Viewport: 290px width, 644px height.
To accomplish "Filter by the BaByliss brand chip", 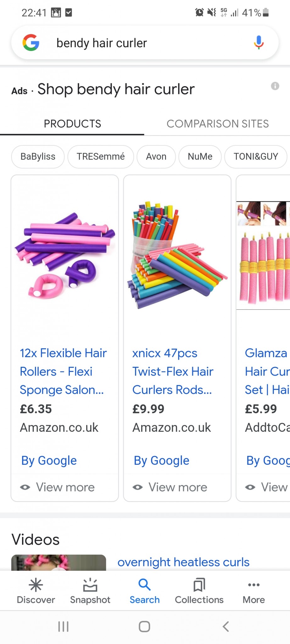I will point(38,157).
